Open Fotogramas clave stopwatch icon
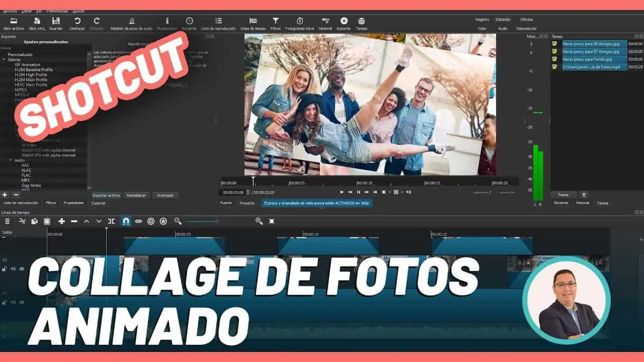Screen dimensions: 644x362 [x=300, y=21]
